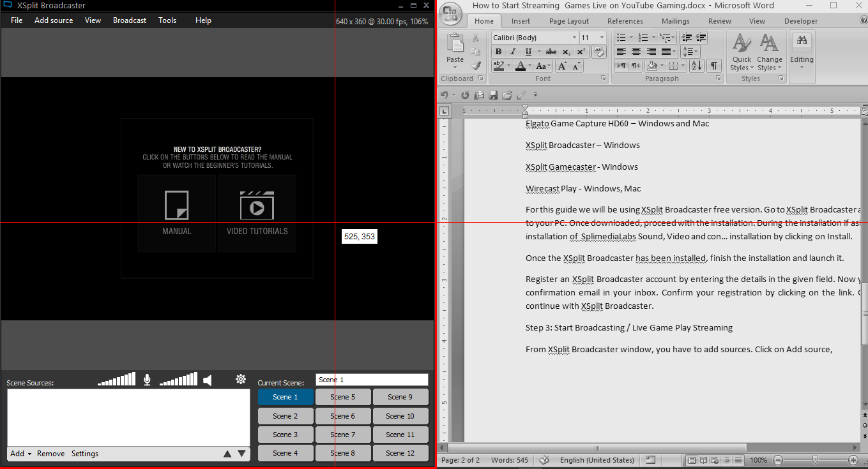Open the font size dropdown showing 11

[x=601, y=38]
